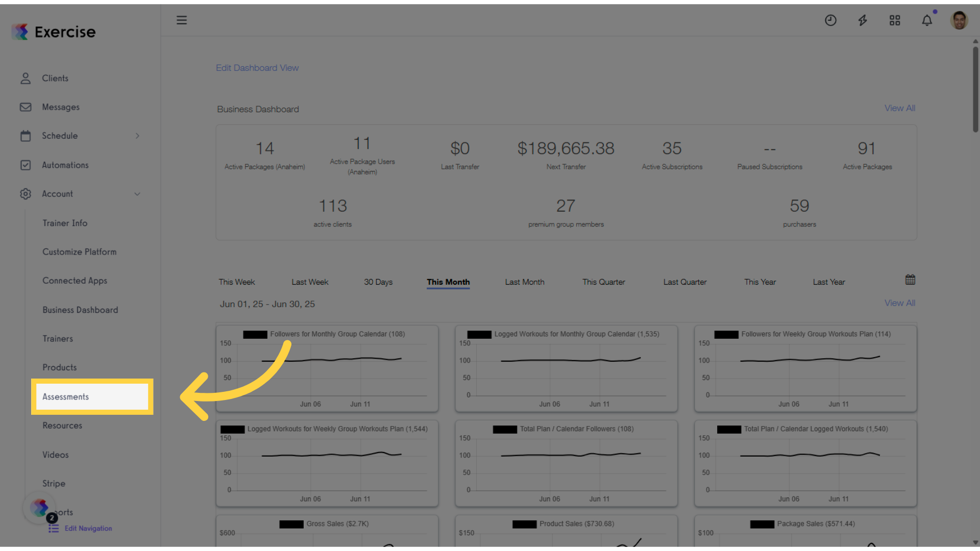Image resolution: width=980 pixels, height=551 pixels.
Task: Select the Last Quarter tab
Action: point(685,282)
